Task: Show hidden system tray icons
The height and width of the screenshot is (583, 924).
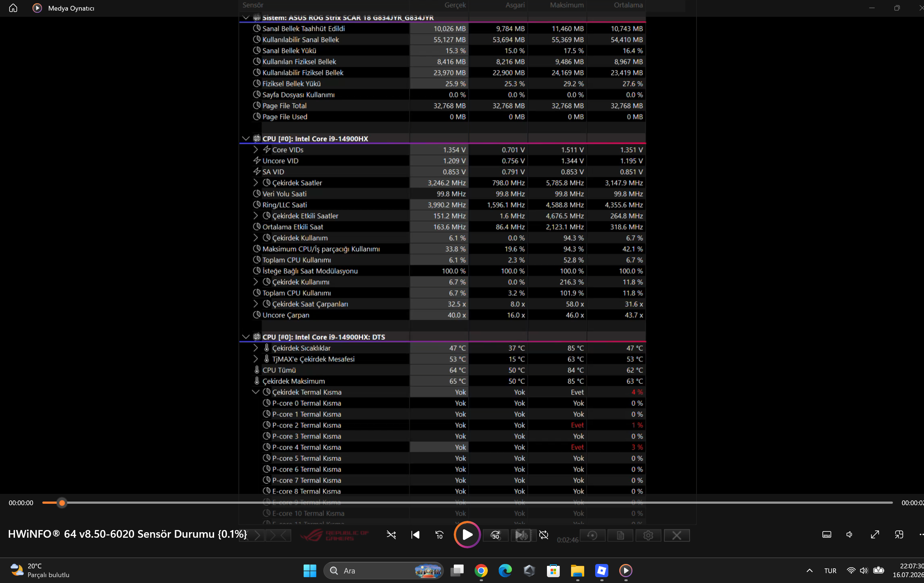Action: [810, 570]
